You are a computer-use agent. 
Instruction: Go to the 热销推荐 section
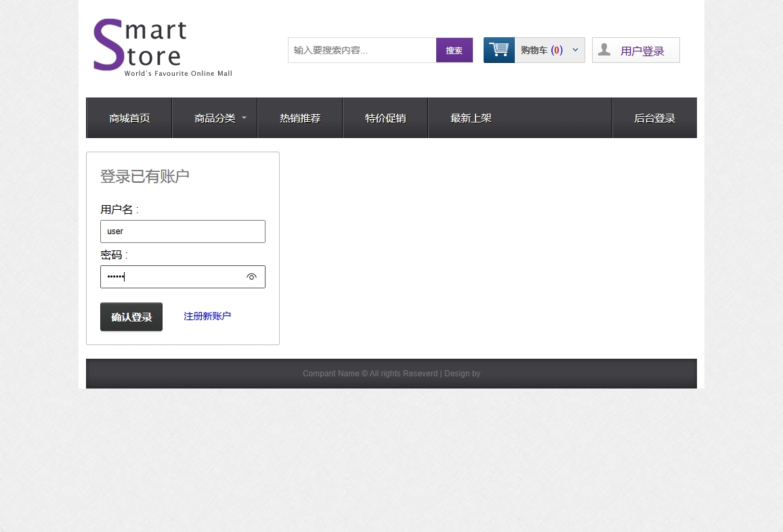pos(300,118)
